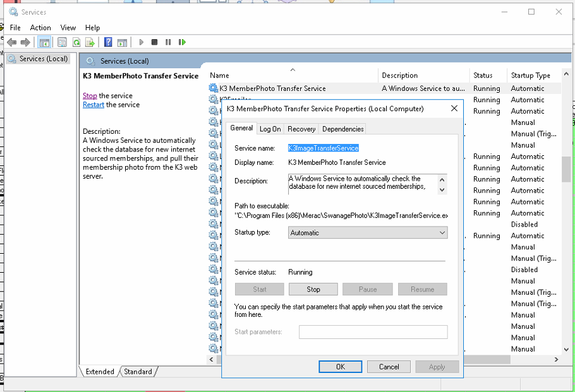
Task: Click the Back arrow toolbar icon
Action: point(12,42)
